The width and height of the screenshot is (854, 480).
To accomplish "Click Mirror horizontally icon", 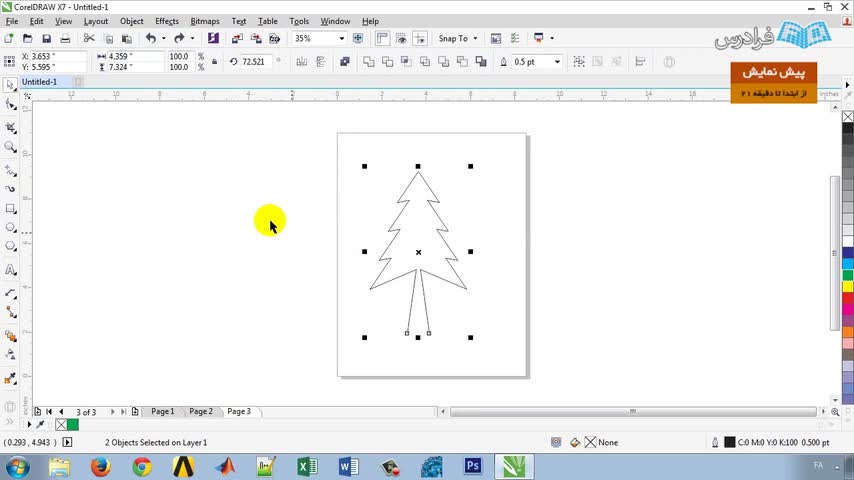I will (x=301, y=62).
